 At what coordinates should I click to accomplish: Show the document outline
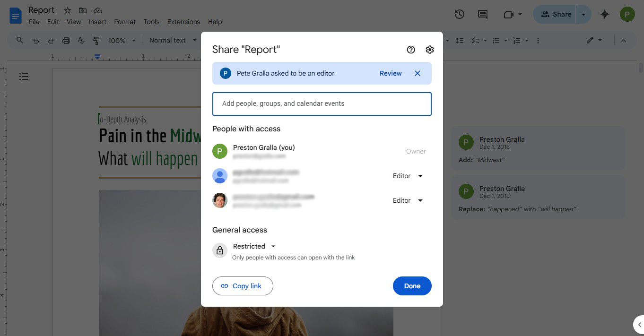click(24, 76)
